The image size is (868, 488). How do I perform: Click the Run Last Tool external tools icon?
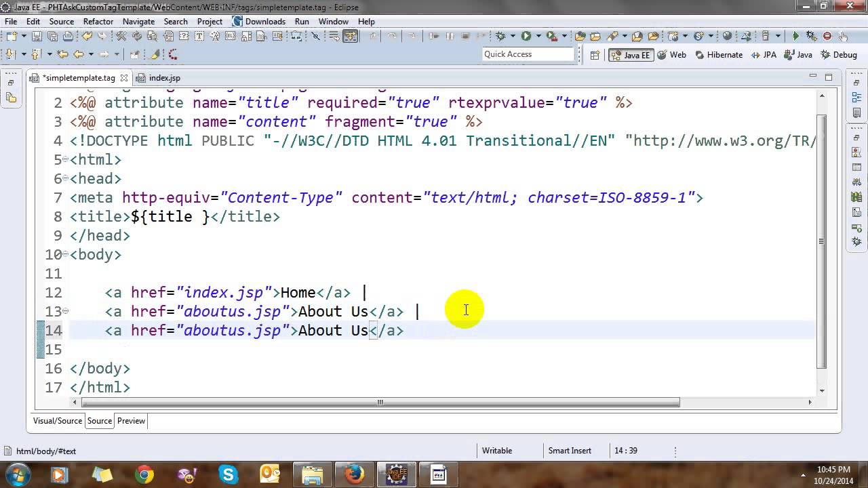point(551,36)
